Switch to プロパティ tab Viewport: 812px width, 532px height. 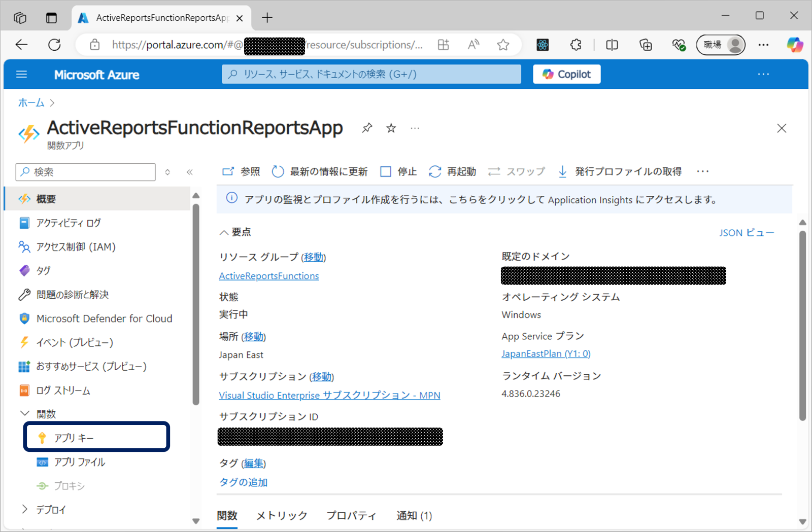[x=351, y=515]
